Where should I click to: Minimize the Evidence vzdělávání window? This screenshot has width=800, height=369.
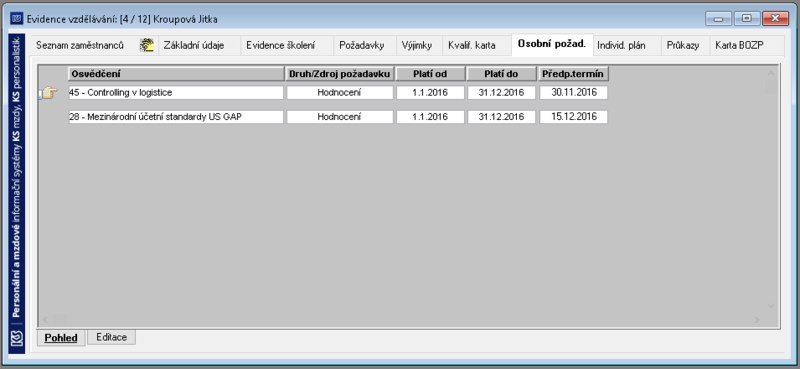(719, 18)
